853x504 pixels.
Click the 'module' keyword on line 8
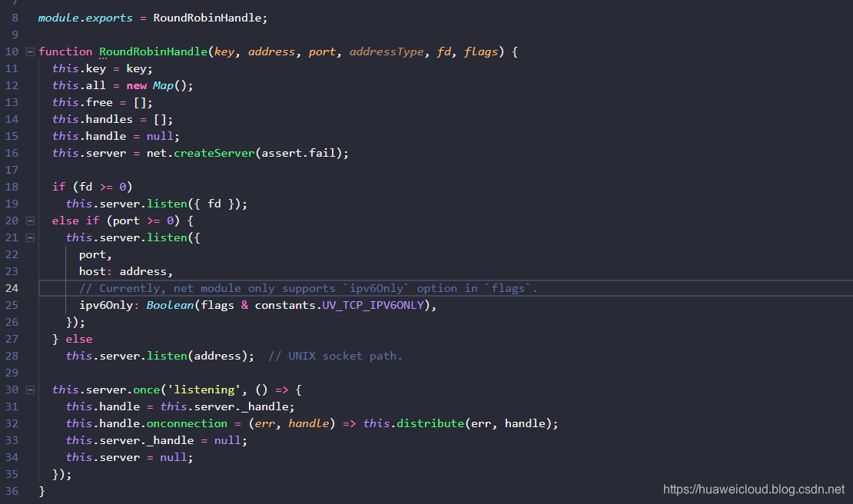(58, 18)
